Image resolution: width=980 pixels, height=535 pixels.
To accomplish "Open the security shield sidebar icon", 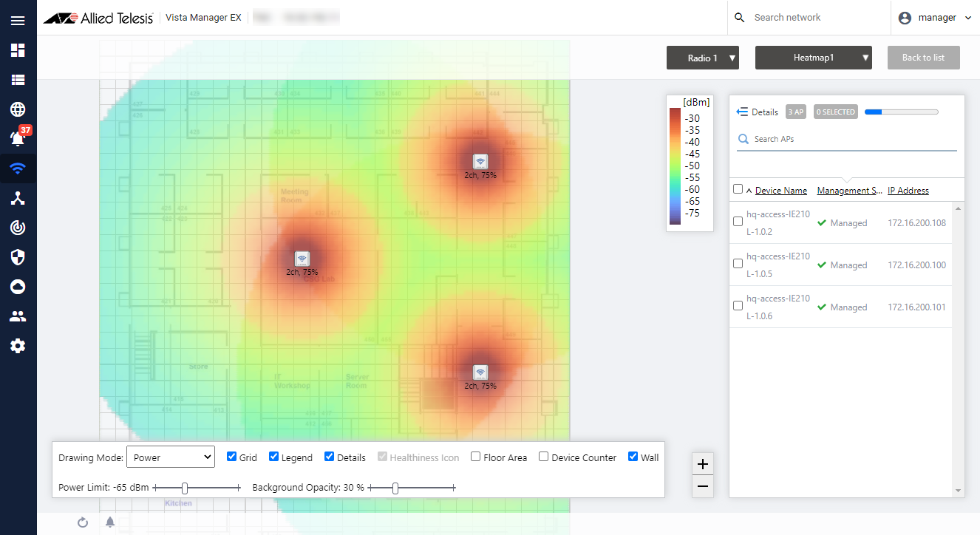I will (x=18, y=257).
